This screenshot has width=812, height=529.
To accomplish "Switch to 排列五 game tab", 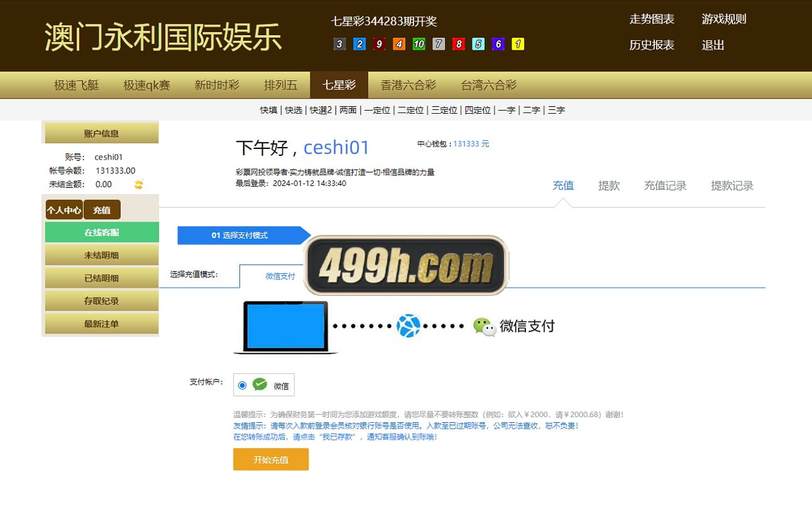I will (281, 85).
